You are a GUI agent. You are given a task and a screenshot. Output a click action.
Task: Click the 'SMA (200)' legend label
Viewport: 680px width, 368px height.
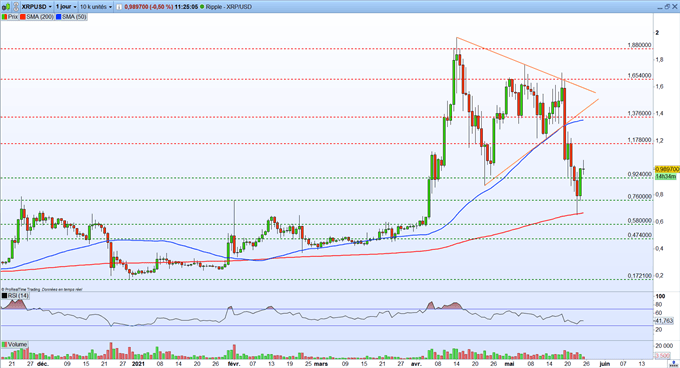(x=40, y=17)
